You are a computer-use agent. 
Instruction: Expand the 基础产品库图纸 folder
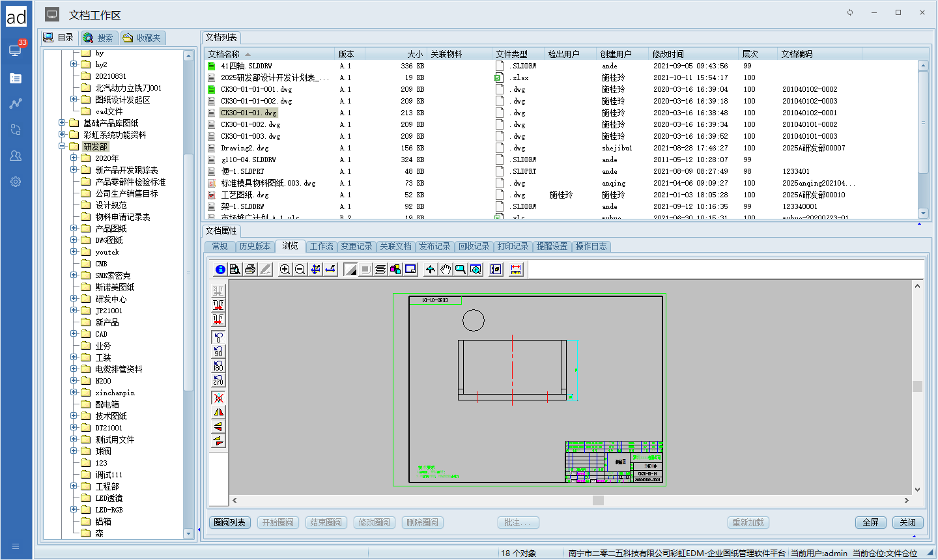coord(62,123)
